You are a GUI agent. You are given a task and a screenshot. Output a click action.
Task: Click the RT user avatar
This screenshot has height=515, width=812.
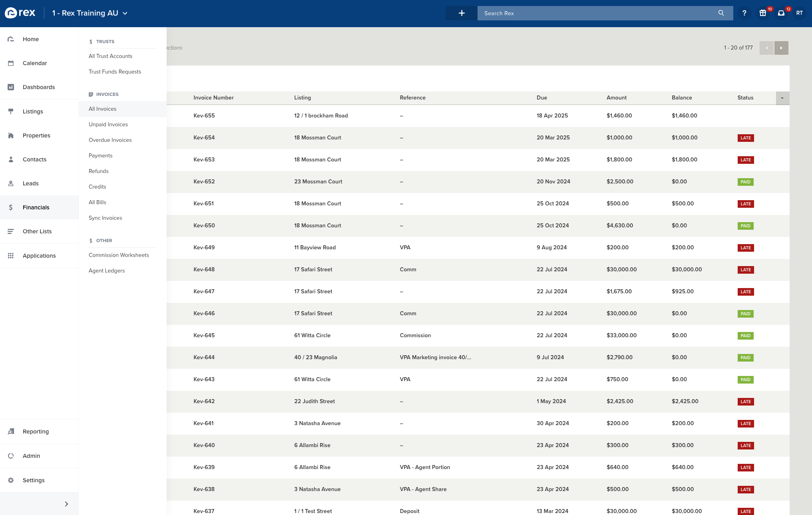tap(799, 13)
